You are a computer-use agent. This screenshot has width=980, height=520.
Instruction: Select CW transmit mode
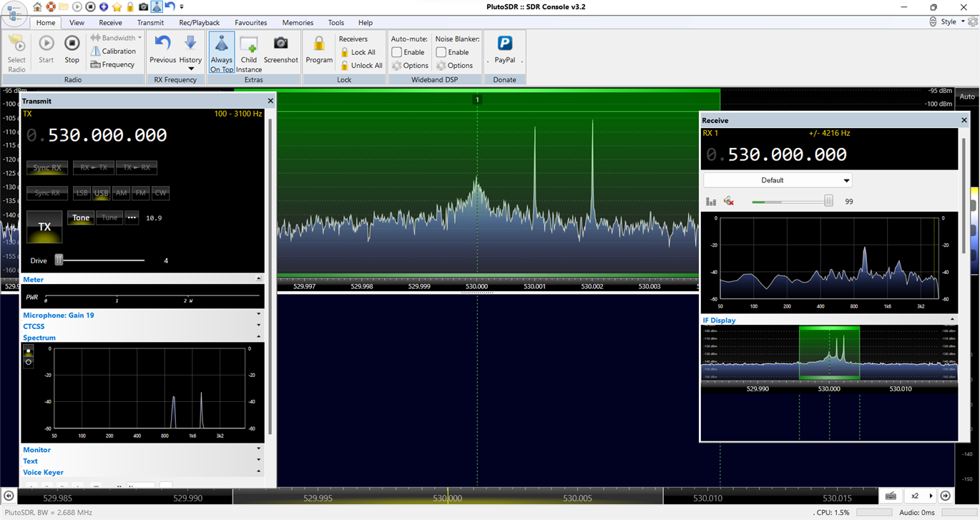[x=160, y=193]
